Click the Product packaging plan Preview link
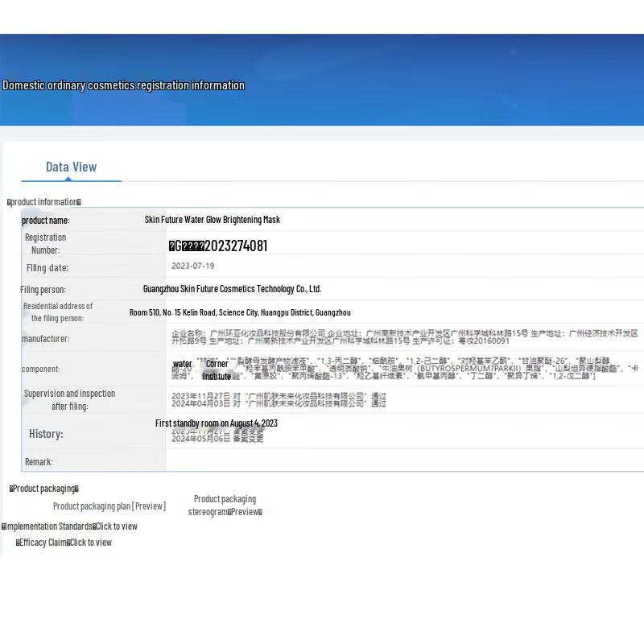This screenshot has height=644, width=644. [109, 506]
